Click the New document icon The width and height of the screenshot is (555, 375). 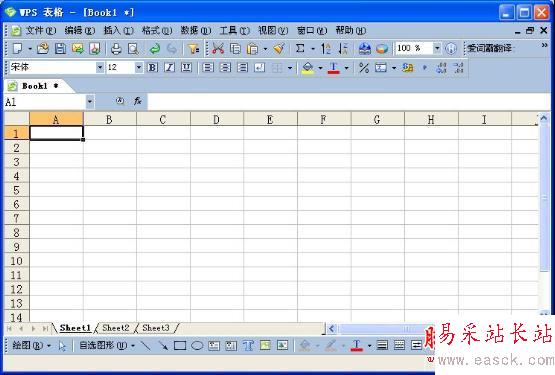pos(18,49)
